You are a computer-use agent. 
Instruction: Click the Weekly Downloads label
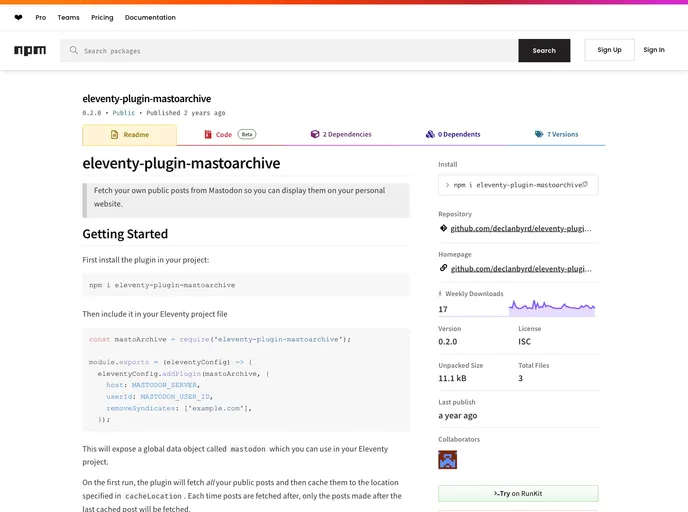pos(474,294)
